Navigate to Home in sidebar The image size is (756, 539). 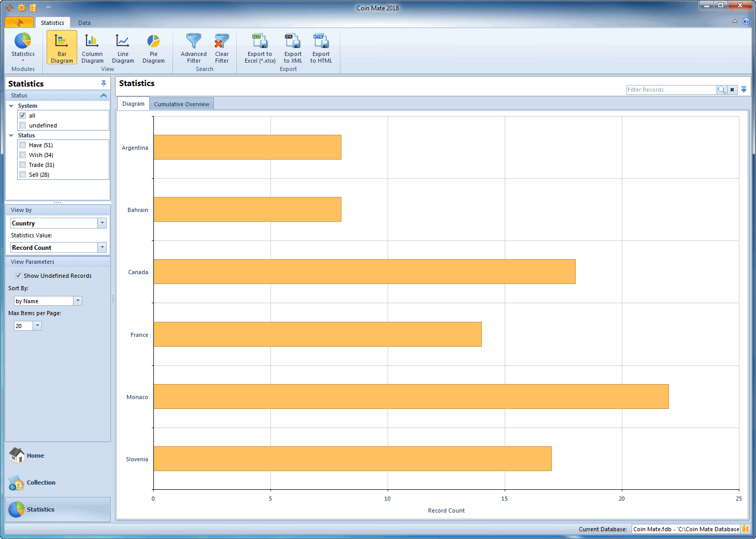click(35, 456)
